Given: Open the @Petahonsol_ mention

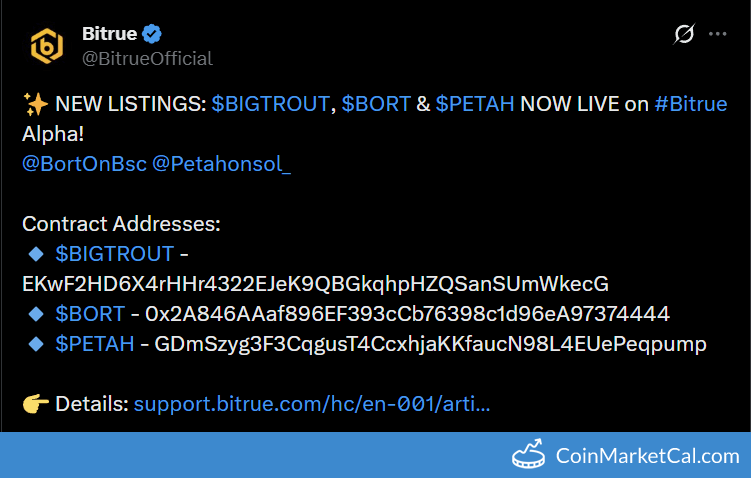Looking at the screenshot, I should coord(221,163).
